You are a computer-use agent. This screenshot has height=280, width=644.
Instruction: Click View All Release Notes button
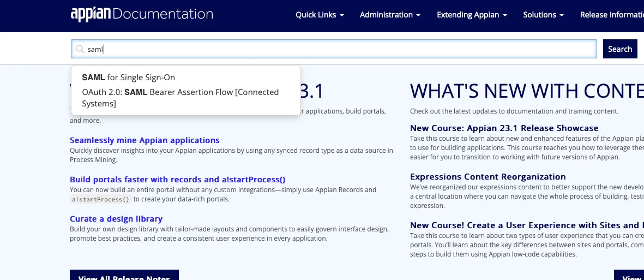pyautogui.click(x=124, y=275)
